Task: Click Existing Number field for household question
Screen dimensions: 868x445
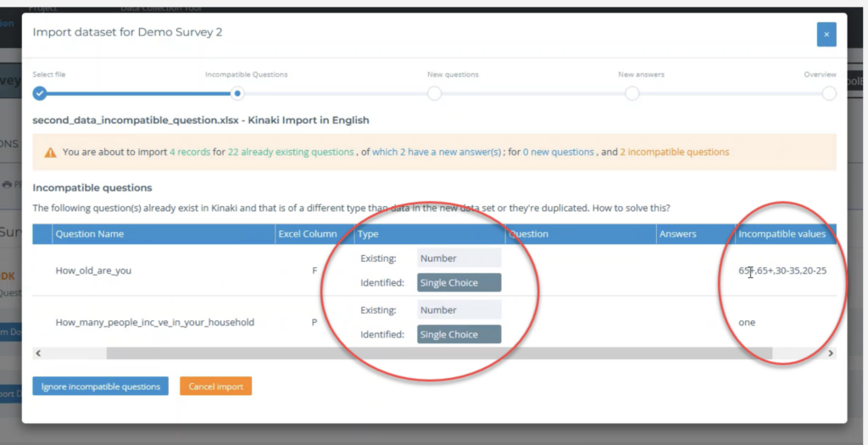Action: [459, 310]
